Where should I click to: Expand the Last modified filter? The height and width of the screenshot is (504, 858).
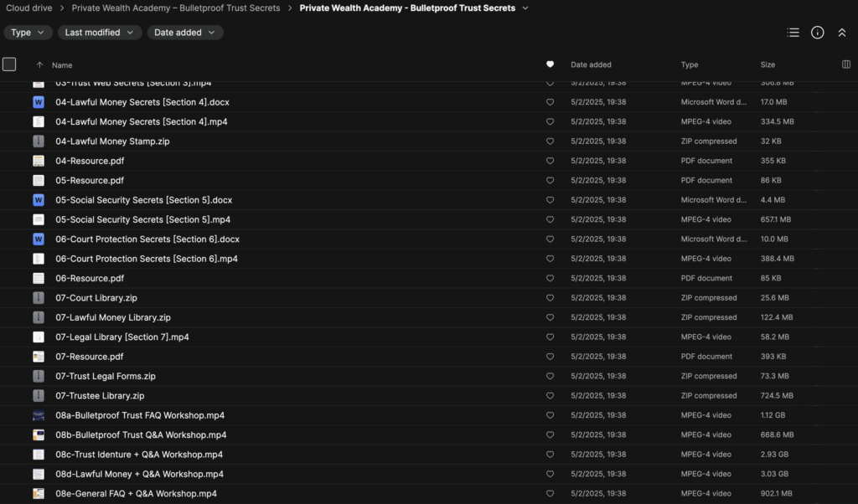[x=99, y=33]
